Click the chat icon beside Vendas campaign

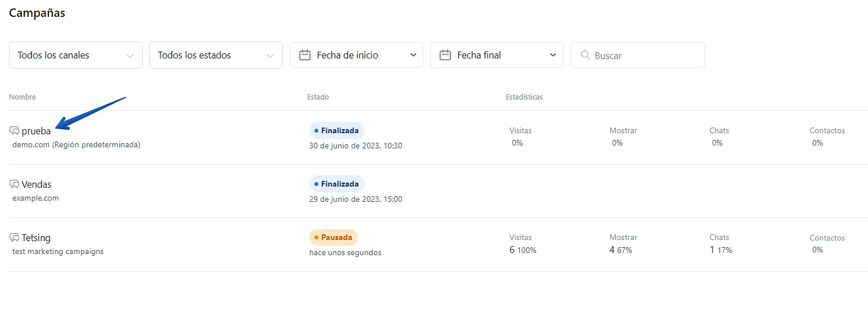point(15,184)
